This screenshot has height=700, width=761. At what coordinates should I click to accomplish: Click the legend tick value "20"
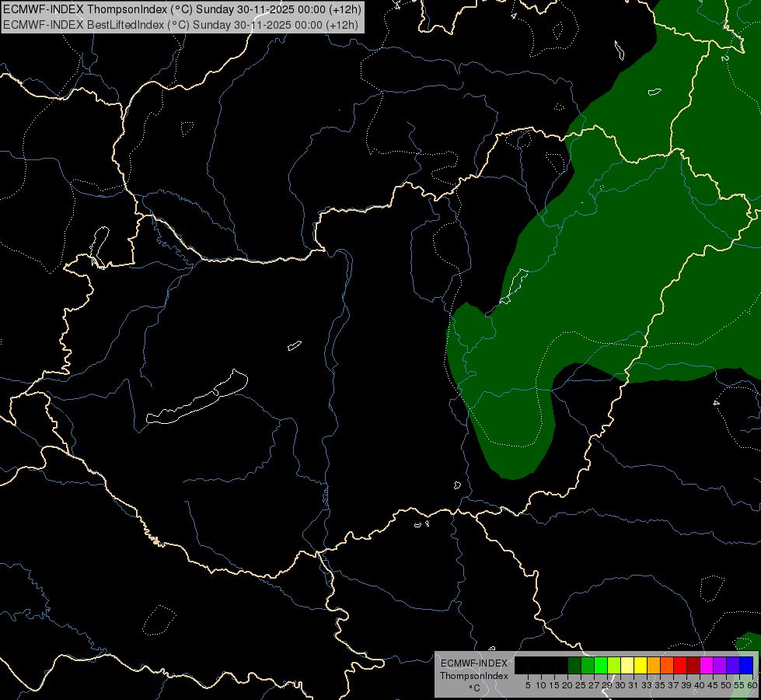click(567, 685)
